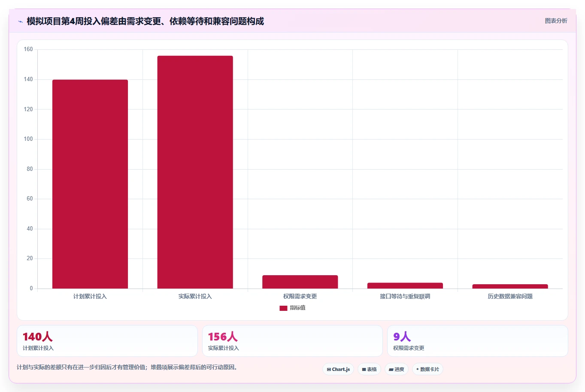Select the 9人 权限需求变更 card

click(477, 341)
